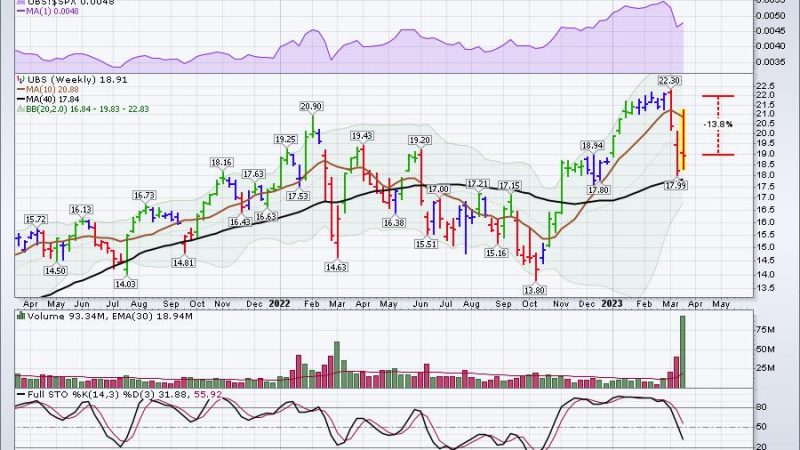The width and height of the screenshot is (800, 450).
Task: Click the 18.16 price label
Action: [221, 162]
